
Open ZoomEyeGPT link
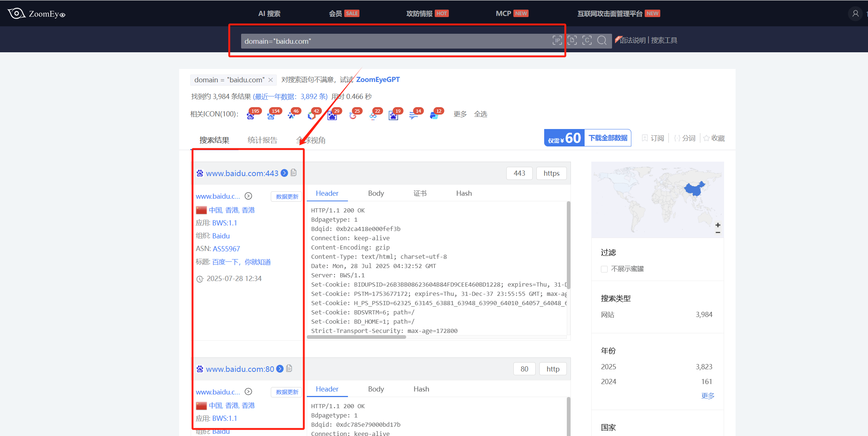[x=378, y=80]
